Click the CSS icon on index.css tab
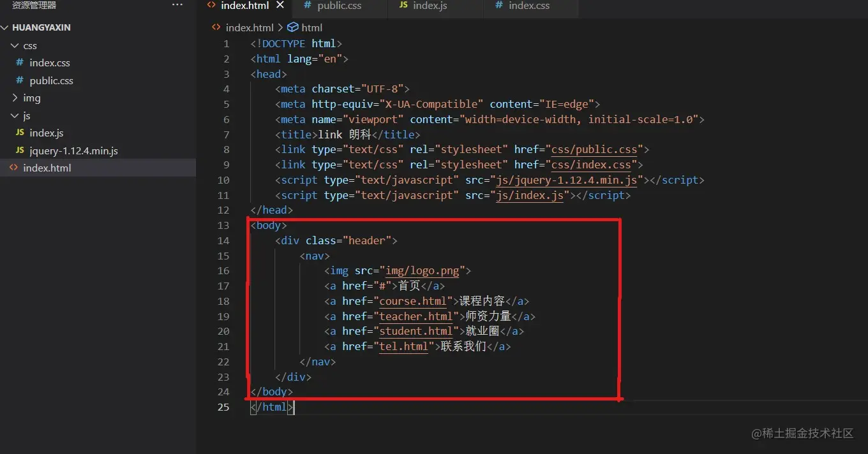Screen dimensions: 868x454 point(499,5)
